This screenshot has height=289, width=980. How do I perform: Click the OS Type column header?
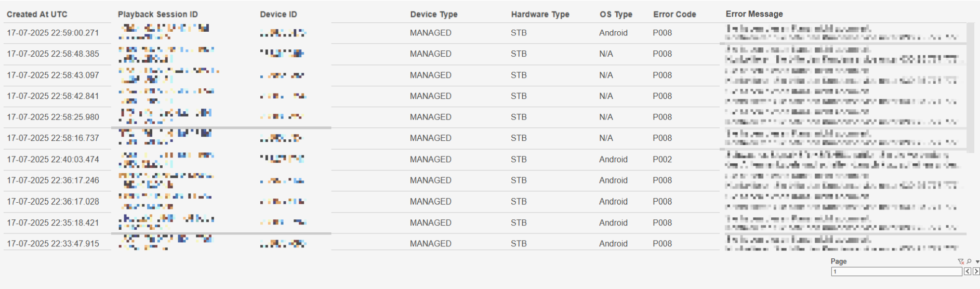[616, 15]
